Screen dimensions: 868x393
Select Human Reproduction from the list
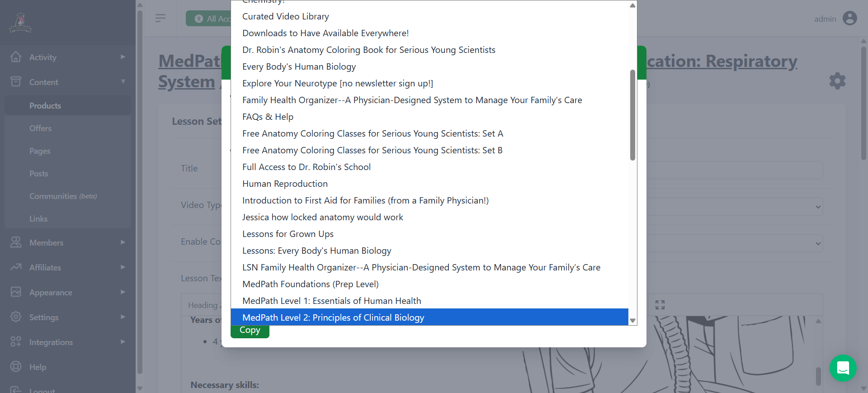pos(285,184)
